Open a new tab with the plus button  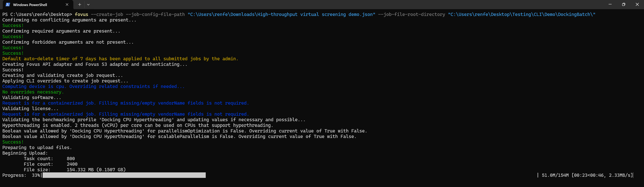coord(80,5)
